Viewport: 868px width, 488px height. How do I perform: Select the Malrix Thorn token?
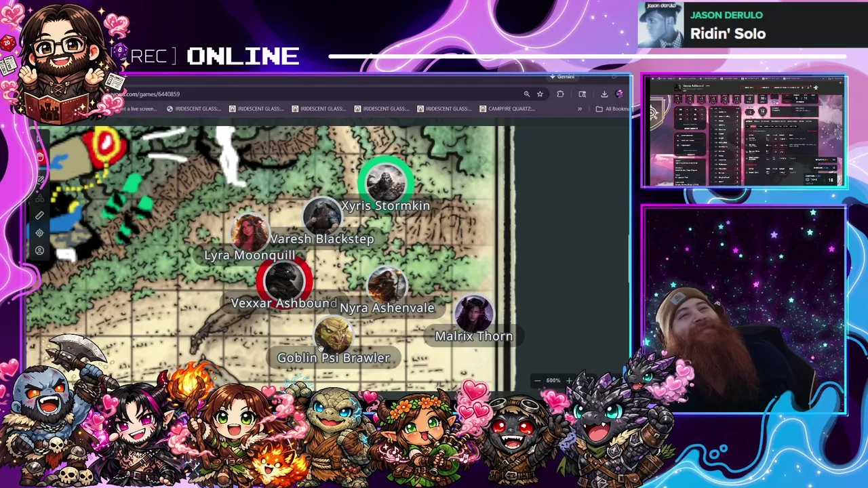[474, 313]
